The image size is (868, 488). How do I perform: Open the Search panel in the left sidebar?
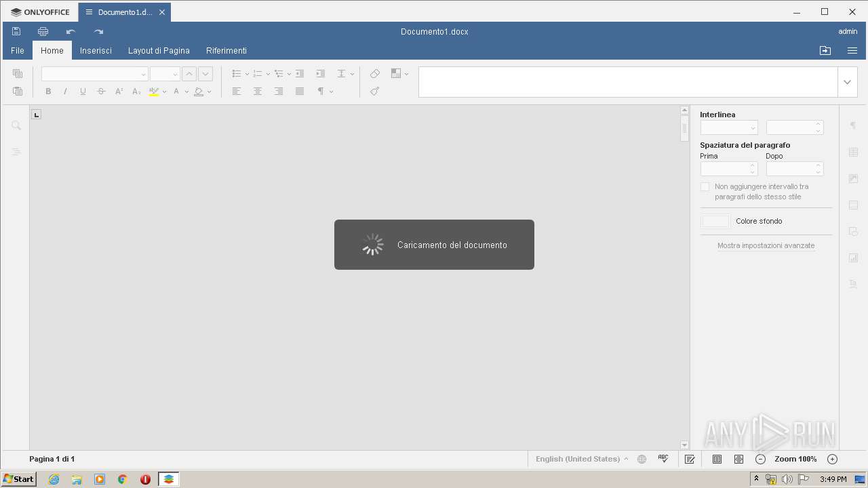coord(16,125)
